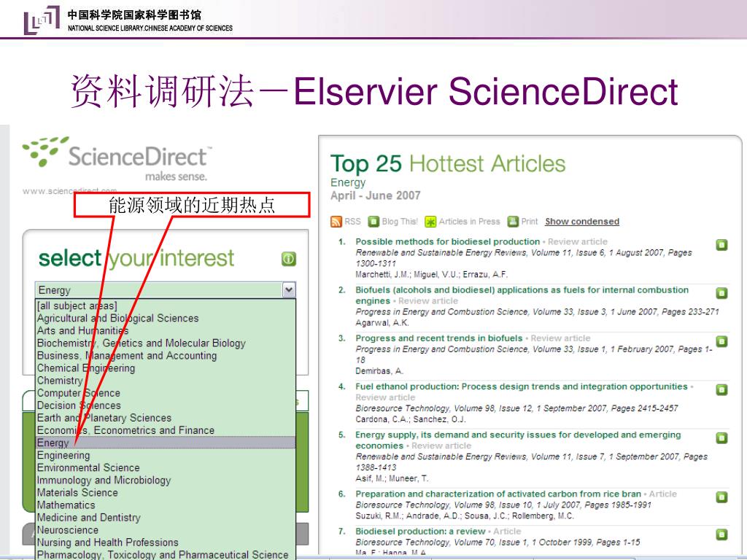
Task: Click green icon for article 7 Biodiesel review
Action: 721,534
